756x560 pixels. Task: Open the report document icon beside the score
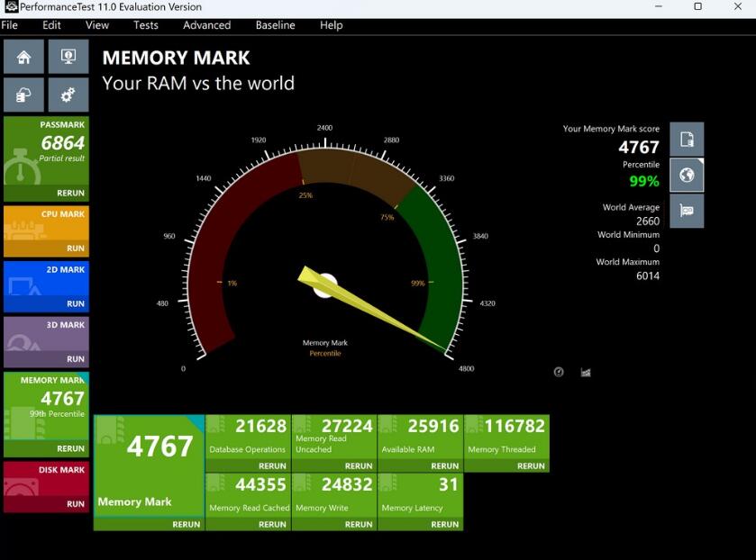click(686, 139)
